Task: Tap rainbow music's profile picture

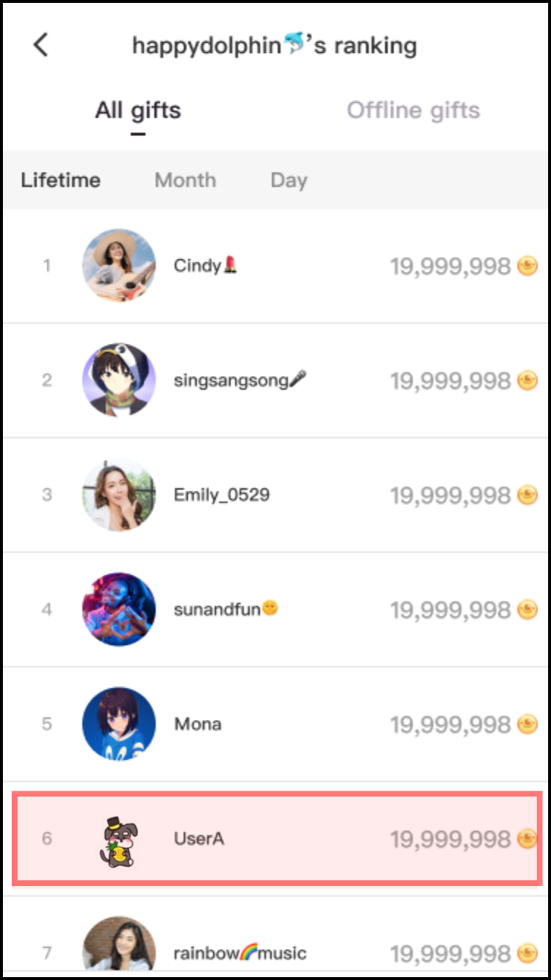Action: tap(119, 948)
